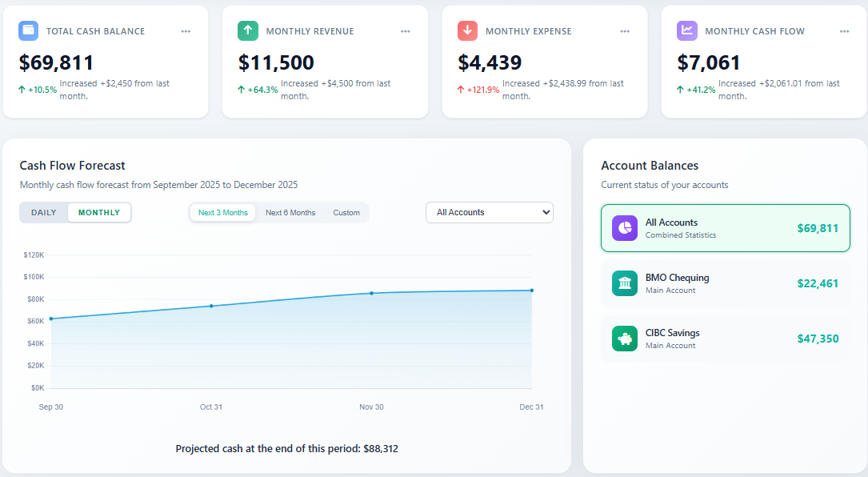This screenshot has height=477, width=868.
Task: Click the Total Cash Balance wallet icon
Action: (x=27, y=30)
